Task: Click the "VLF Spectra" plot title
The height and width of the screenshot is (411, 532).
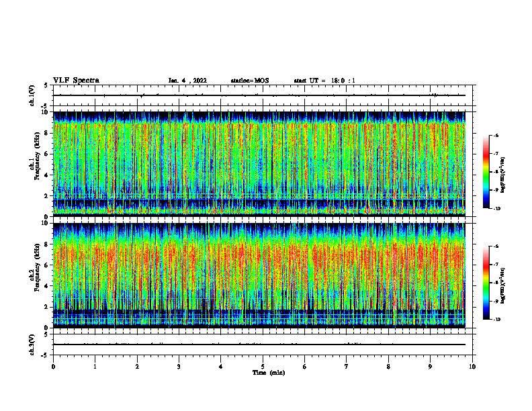Action: click(x=76, y=81)
